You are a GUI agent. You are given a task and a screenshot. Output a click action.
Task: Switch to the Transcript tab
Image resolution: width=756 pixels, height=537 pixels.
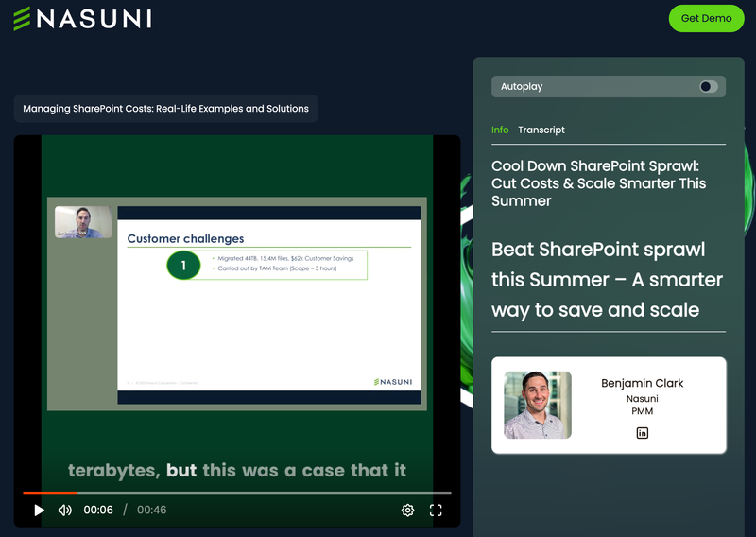pos(541,130)
